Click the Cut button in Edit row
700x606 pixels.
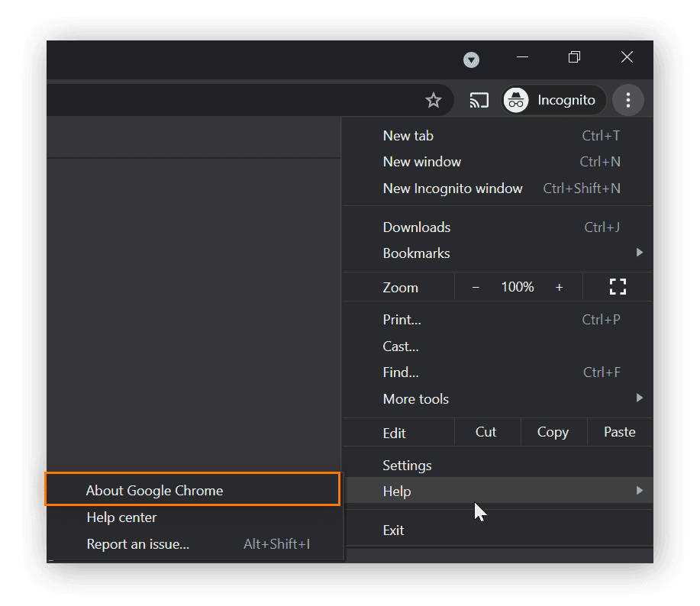487,432
